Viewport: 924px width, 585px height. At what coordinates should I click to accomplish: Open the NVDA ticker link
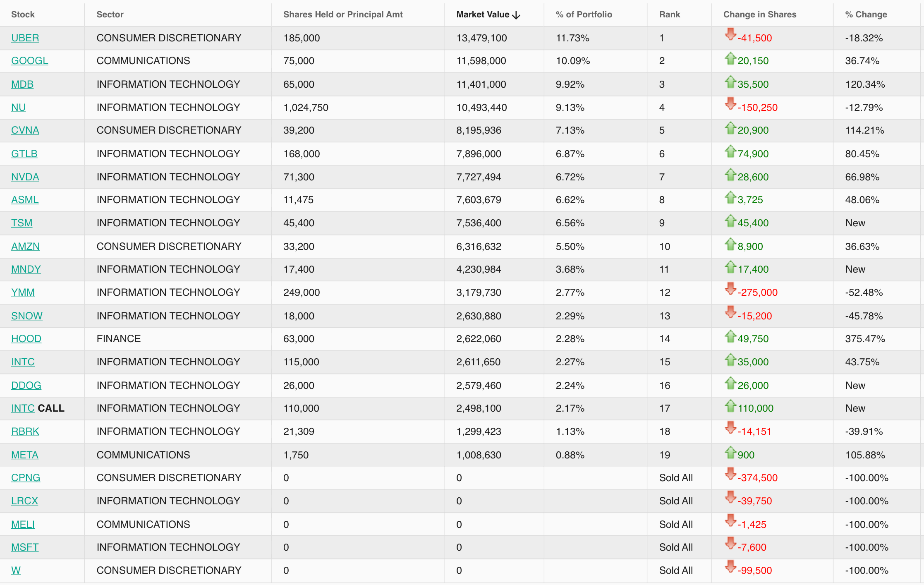pos(25,177)
